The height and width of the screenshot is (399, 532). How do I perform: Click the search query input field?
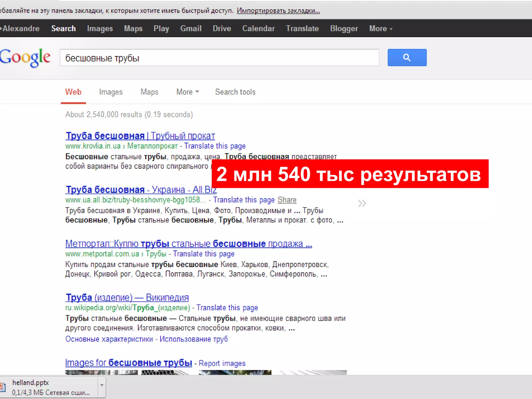tap(219, 57)
